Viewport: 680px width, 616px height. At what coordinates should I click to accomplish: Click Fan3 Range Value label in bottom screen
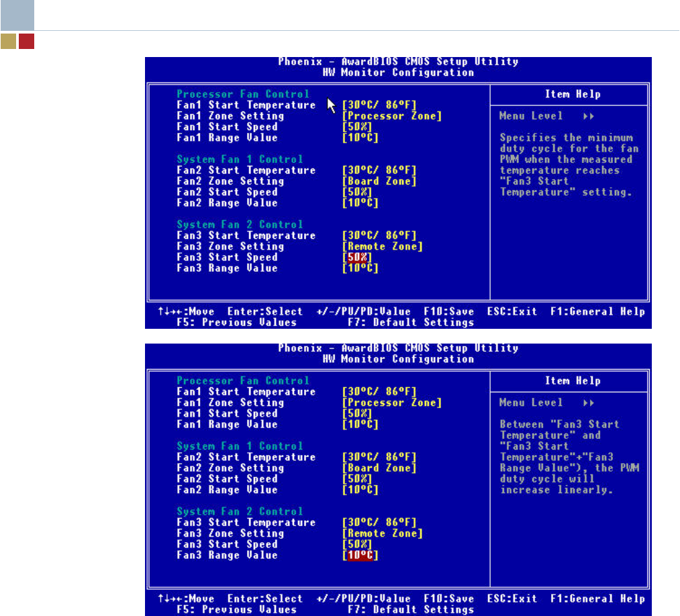tap(227, 555)
